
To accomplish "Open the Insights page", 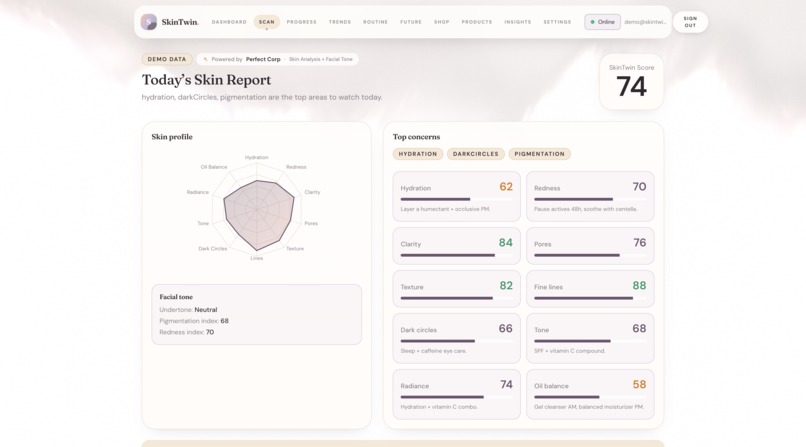I will click(518, 22).
